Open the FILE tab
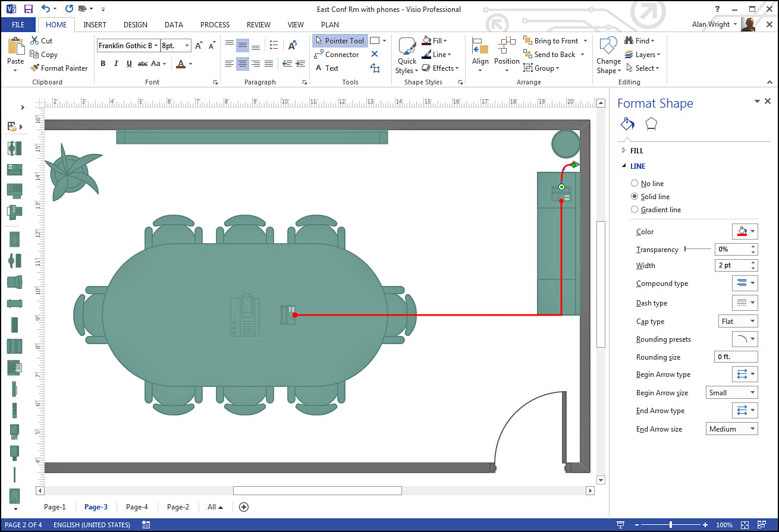The height and width of the screenshot is (532, 779). click(18, 25)
